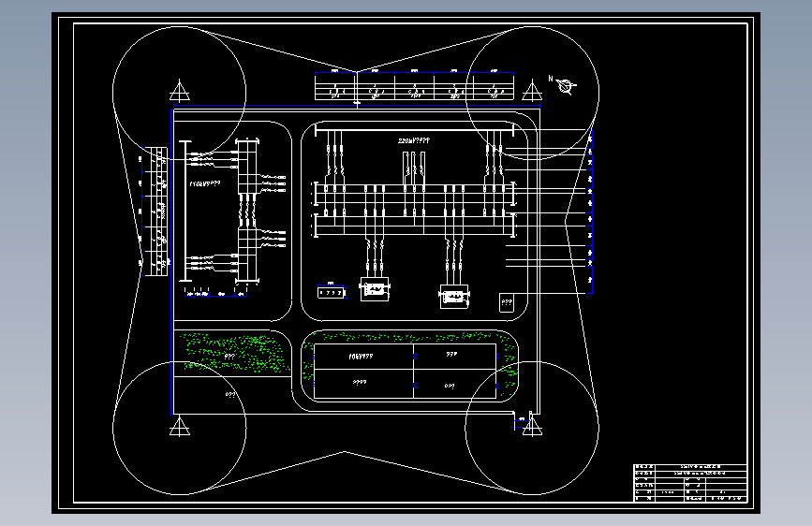The height and width of the screenshot is (526, 812).
Task: Select the bottom-left lightning rod triangle symbol
Action: pyautogui.click(x=180, y=426)
